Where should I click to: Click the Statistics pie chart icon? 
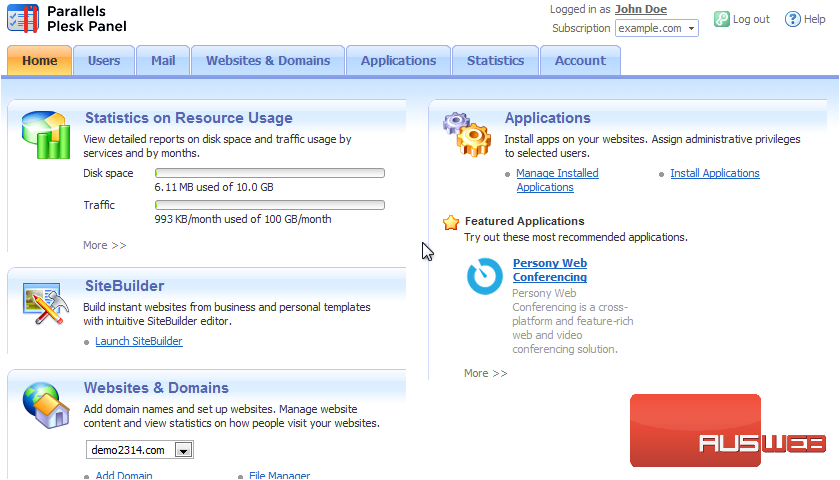[45, 135]
